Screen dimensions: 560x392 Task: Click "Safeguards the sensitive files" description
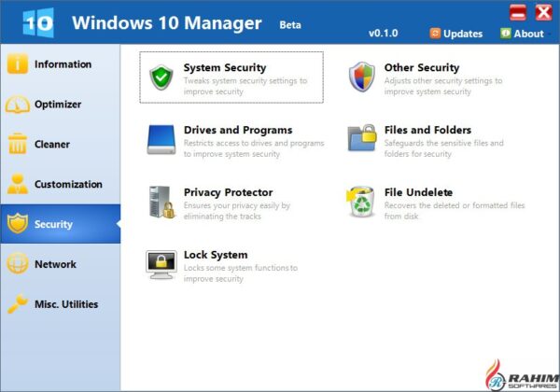click(444, 148)
